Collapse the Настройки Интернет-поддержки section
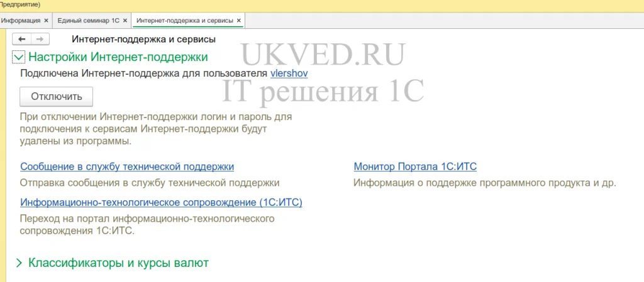This screenshot has width=644, height=282. coord(19,57)
